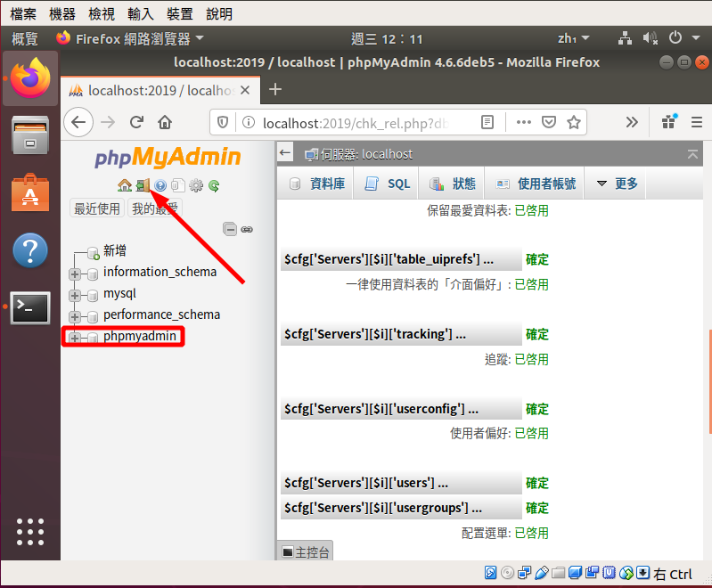
Task: Expand the mysql database node
Action: click(75, 296)
